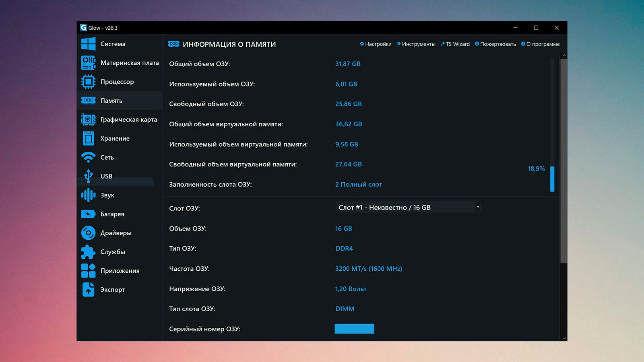Open the Motherboard section icon
644x362 pixels.
[x=88, y=63]
